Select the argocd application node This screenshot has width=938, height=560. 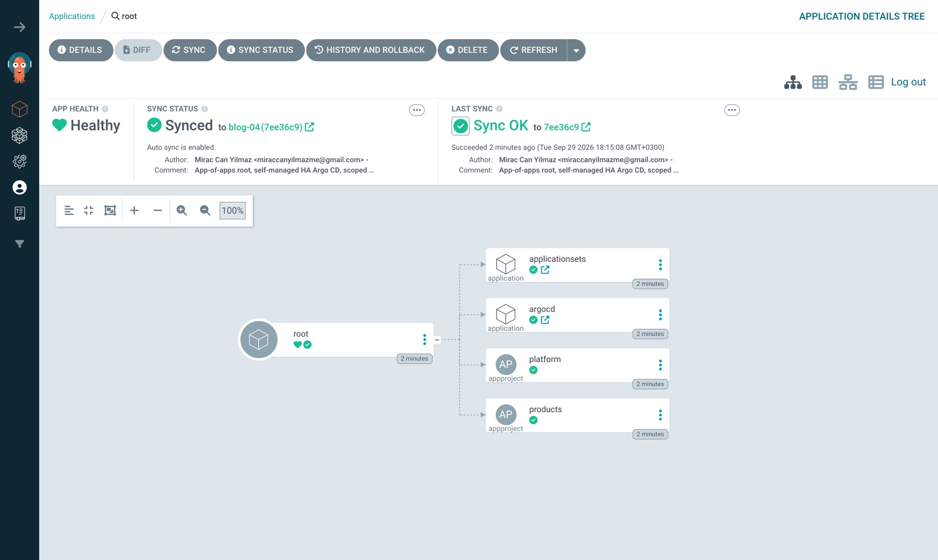tap(577, 315)
